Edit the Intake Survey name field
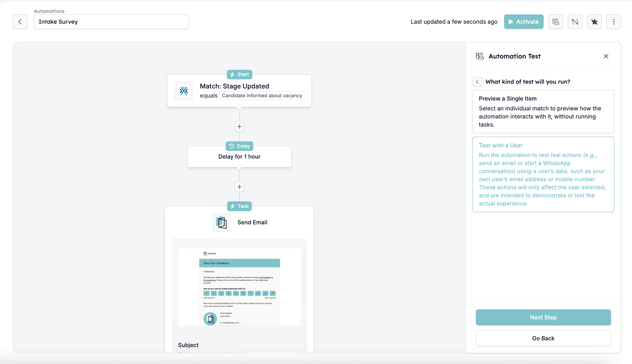Viewport: 632px width, 364px height. click(111, 22)
